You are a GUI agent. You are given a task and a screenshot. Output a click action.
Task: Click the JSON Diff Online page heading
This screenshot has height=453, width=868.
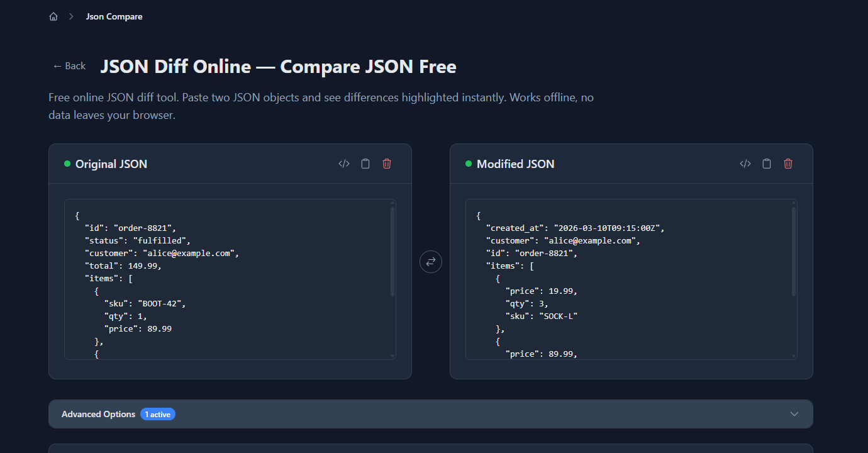(279, 66)
